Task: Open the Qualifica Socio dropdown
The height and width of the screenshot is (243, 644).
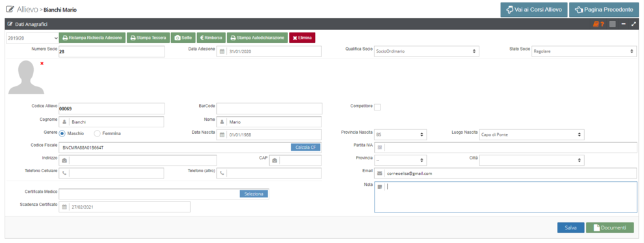Action: 426,51
